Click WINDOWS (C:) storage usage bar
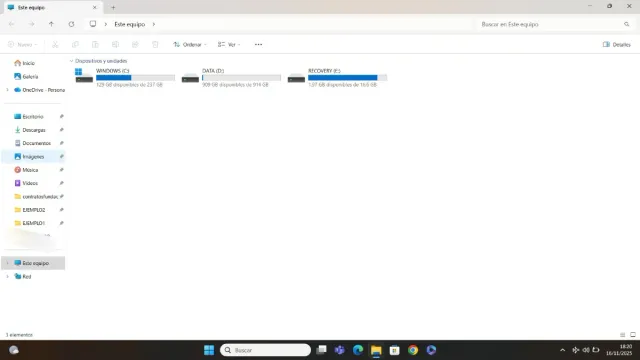Image resolution: width=640 pixels, height=360 pixels. click(x=136, y=78)
